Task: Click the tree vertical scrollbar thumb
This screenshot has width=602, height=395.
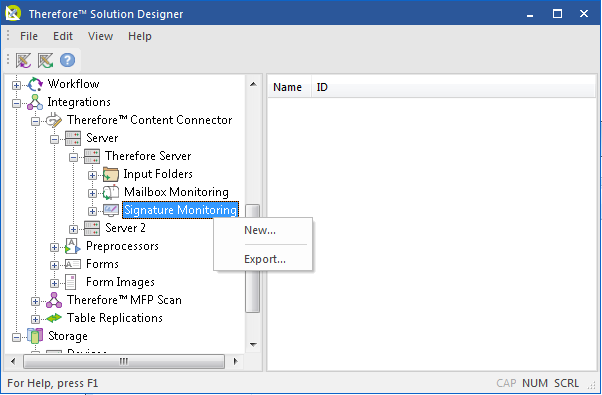Action: click(x=253, y=258)
